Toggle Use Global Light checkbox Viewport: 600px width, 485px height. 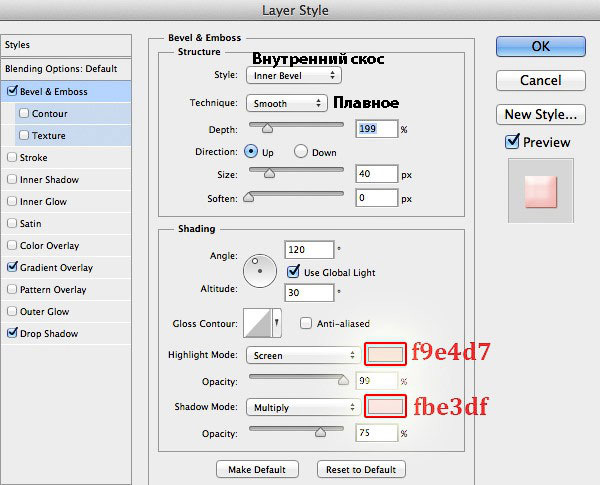[x=293, y=271]
